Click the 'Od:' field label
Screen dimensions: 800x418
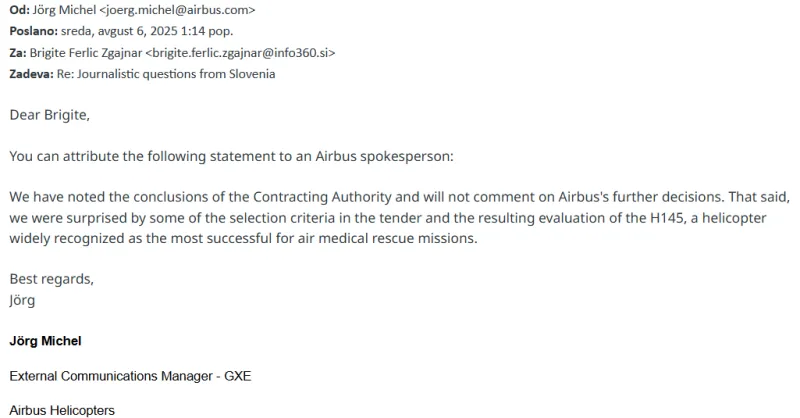pos(19,10)
